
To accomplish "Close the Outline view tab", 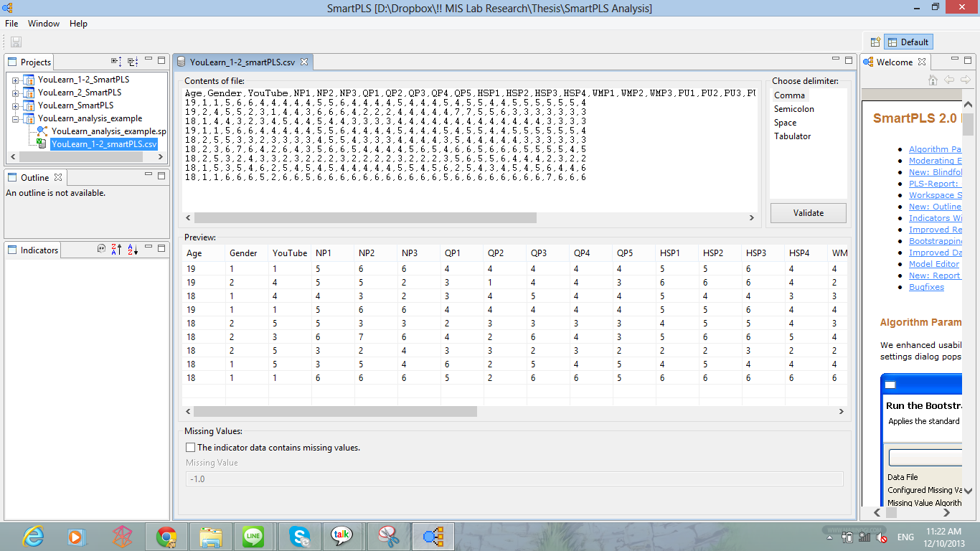I will (x=59, y=177).
